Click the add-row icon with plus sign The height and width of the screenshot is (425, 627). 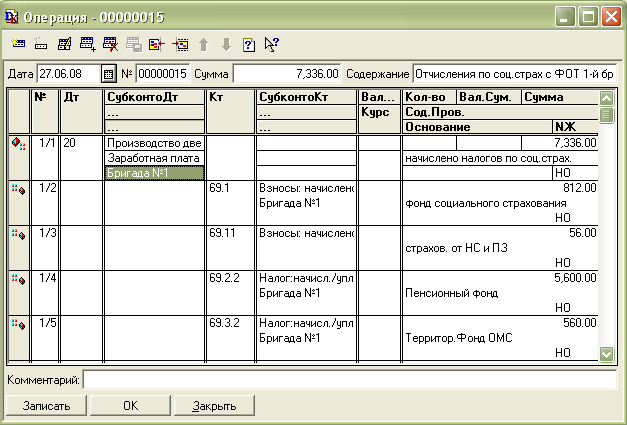[88, 44]
